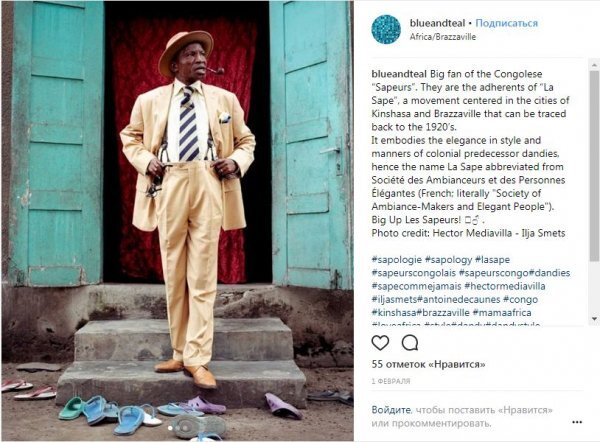Viewport: 600px width, 442px height.
Task: Click the scrollbar up arrow
Action: click(594, 64)
